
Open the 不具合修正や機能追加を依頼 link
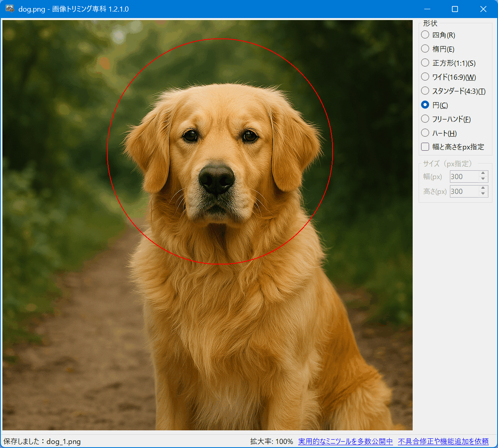[x=443, y=441]
